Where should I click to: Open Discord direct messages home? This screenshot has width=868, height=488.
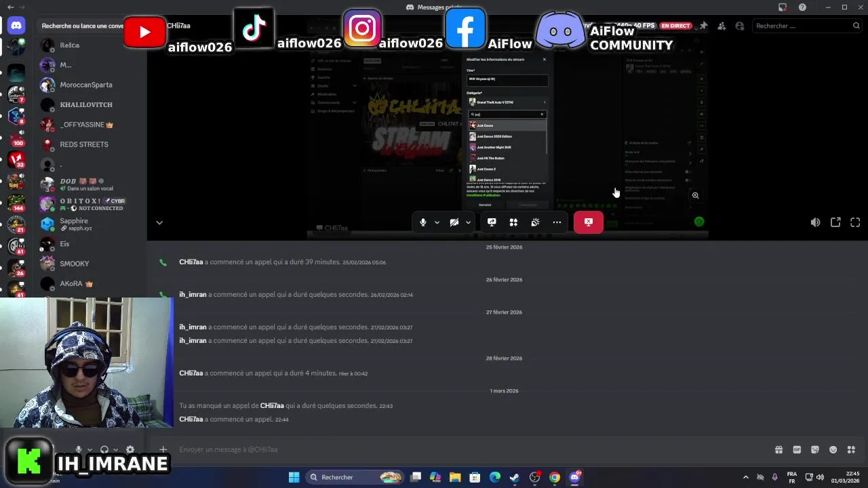[16, 26]
